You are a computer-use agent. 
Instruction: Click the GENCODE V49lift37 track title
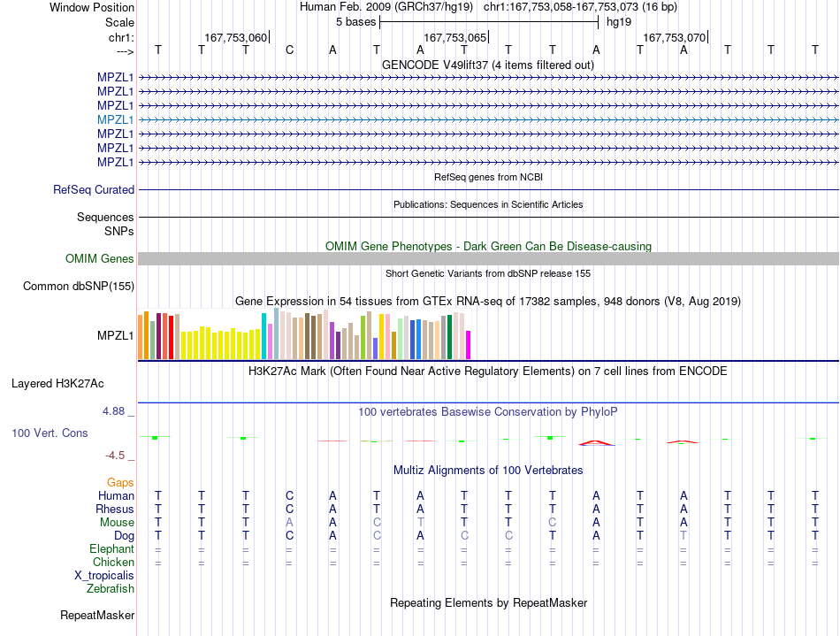(x=488, y=65)
